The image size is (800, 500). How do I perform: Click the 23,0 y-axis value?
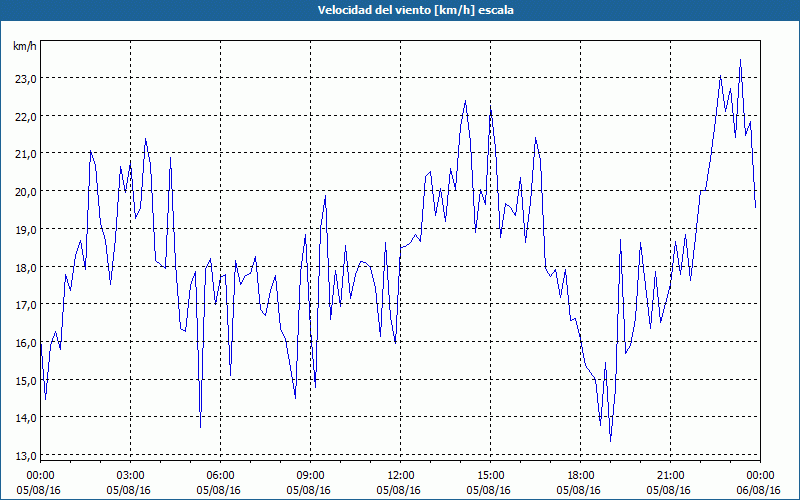(25, 79)
